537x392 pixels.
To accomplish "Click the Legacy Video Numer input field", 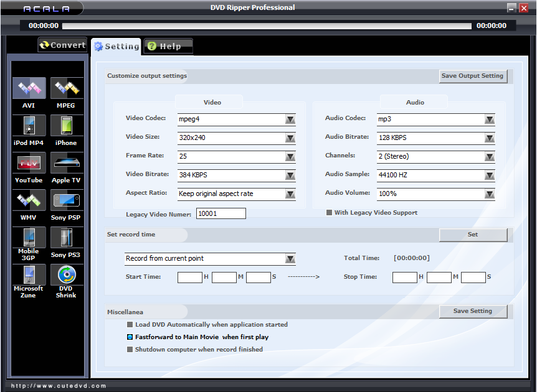I will pos(221,213).
